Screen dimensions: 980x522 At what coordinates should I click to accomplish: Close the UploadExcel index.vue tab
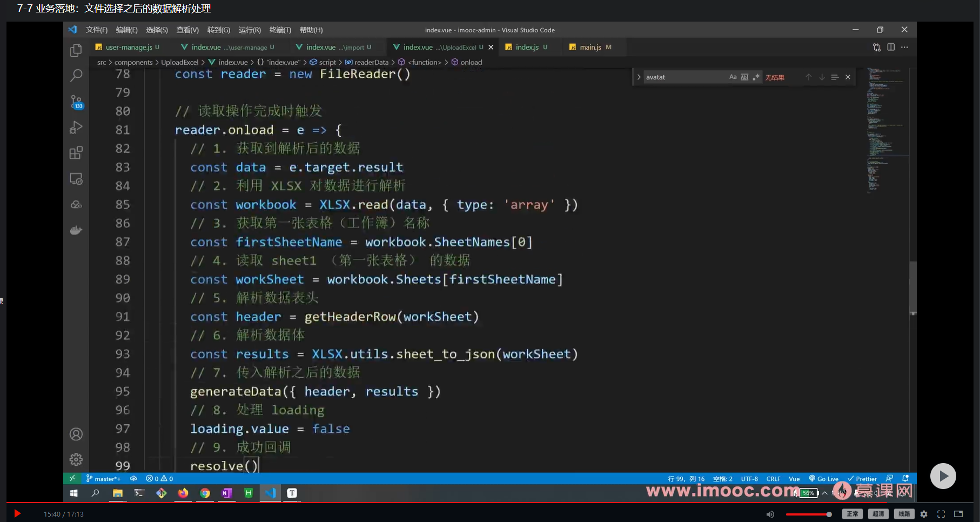click(x=491, y=48)
